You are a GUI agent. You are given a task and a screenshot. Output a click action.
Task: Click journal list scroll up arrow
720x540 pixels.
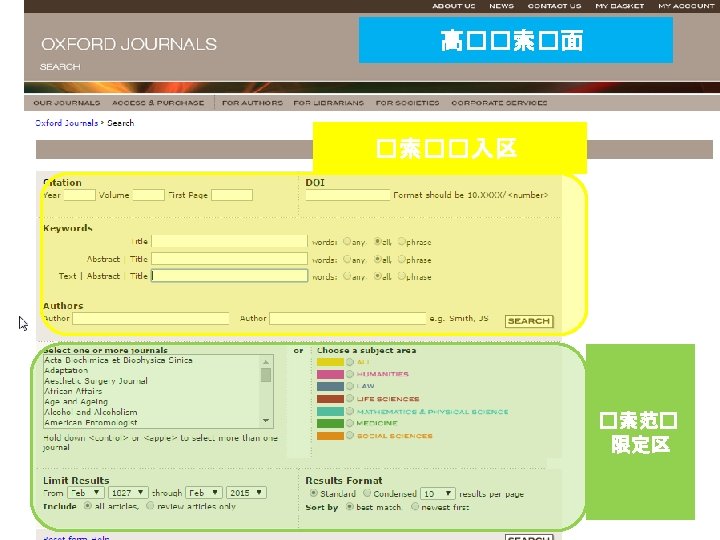click(x=266, y=362)
